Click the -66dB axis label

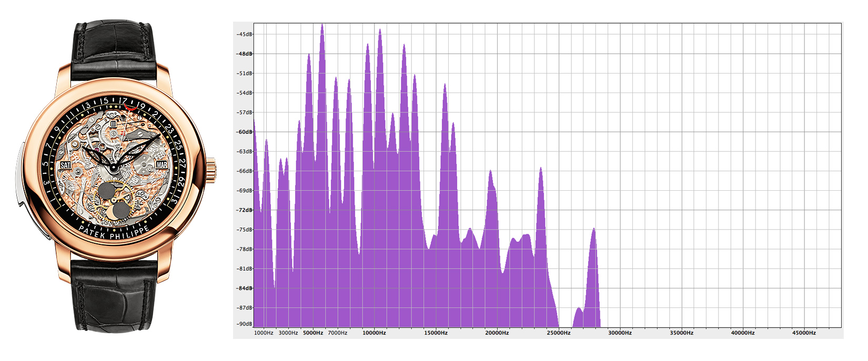[x=244, y=171]
